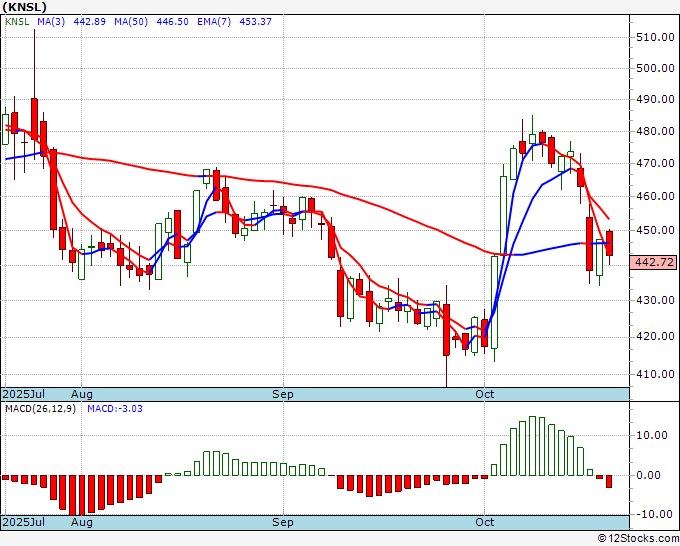The height and width of the screenshot is (546, 680).
Task: Click the MACD value -3.03
Action: [x=115, y=409]
